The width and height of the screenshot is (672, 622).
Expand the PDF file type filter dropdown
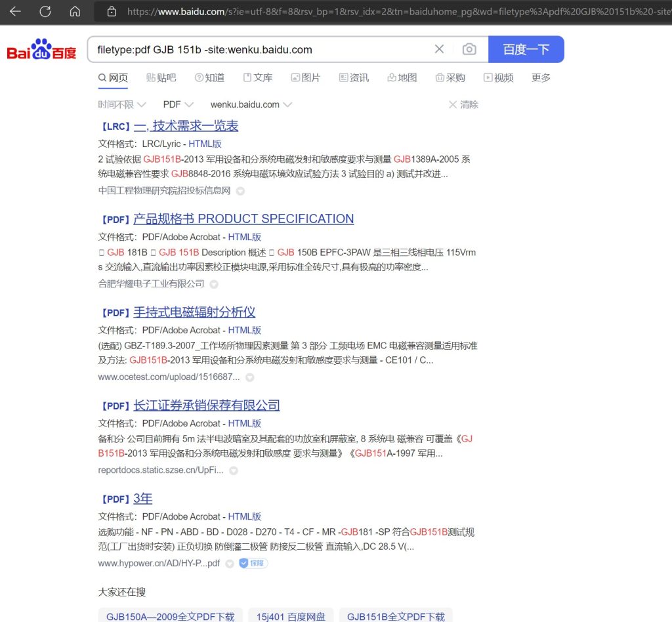[x=178, y=104]
